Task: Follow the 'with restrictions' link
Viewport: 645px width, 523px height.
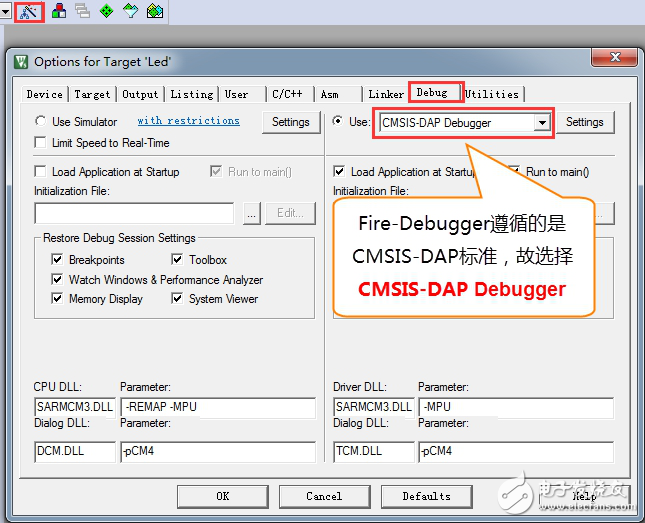Action: coord(188,121)
